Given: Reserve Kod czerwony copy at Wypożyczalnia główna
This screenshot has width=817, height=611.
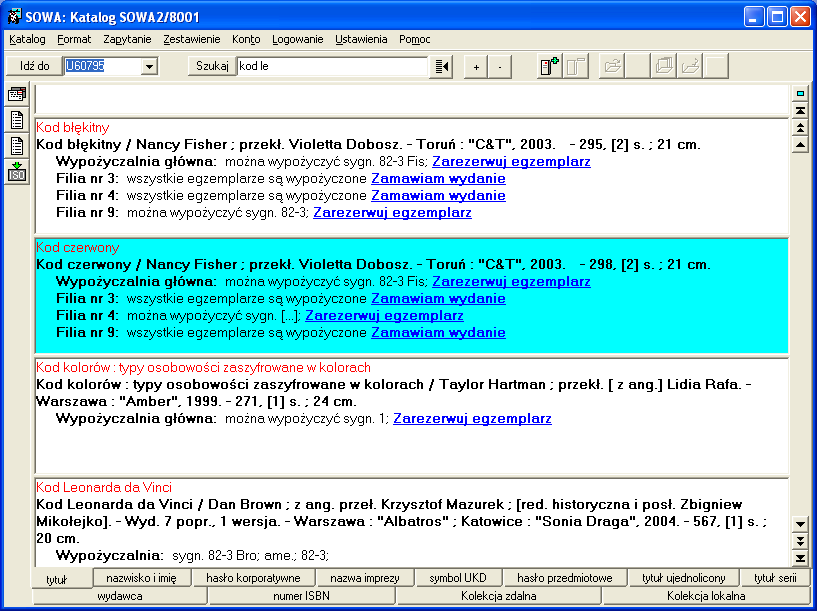Looking at the screenshot, I should click(x=511, y=282).
